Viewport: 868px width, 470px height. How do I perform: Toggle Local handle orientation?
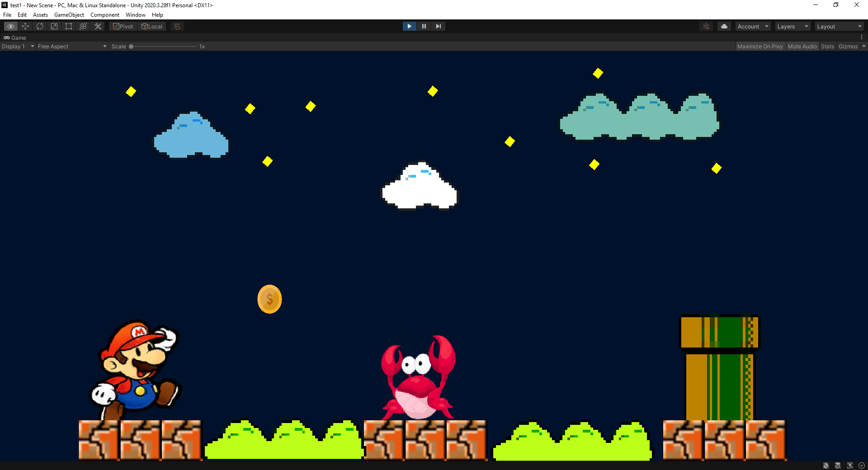(x=152, y=26)
